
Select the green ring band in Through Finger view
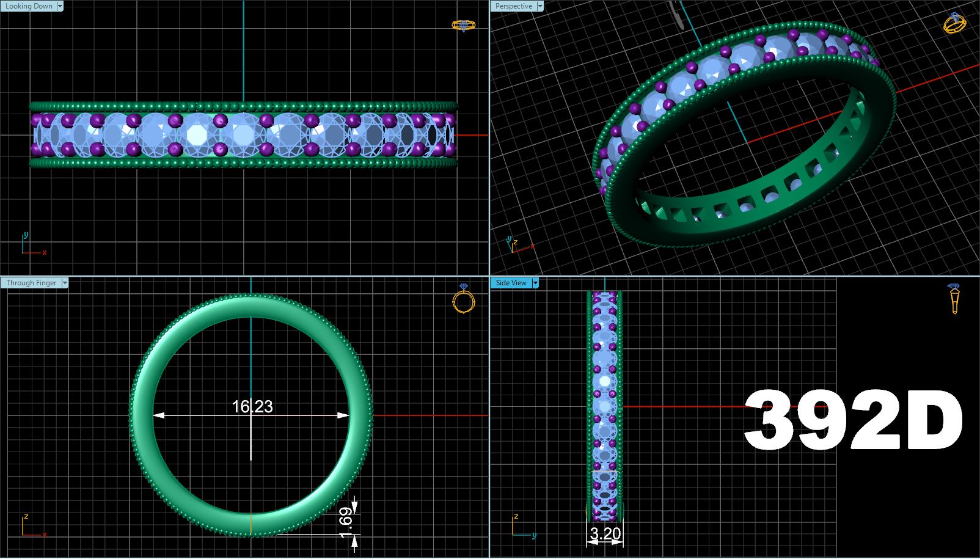[141, 415]
